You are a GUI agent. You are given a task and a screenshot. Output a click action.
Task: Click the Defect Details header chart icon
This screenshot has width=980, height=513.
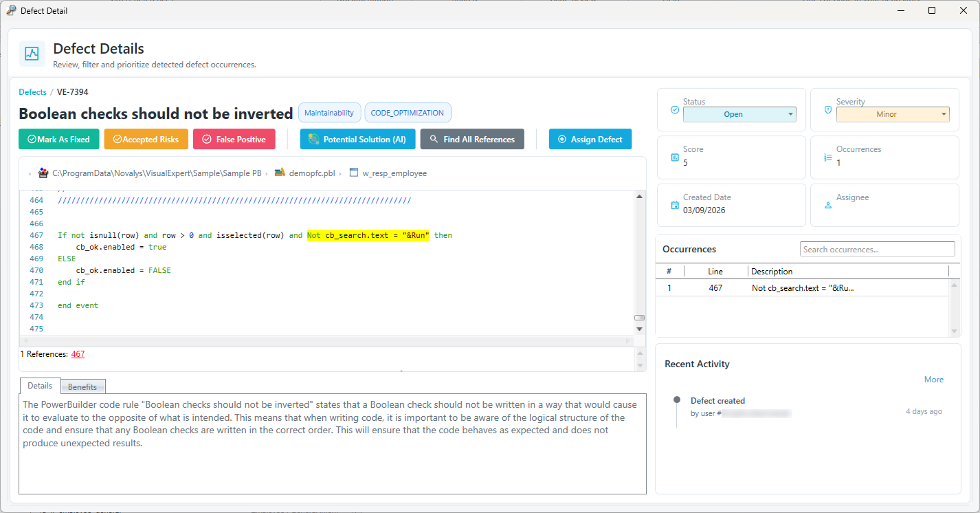[x=32, y=54]
